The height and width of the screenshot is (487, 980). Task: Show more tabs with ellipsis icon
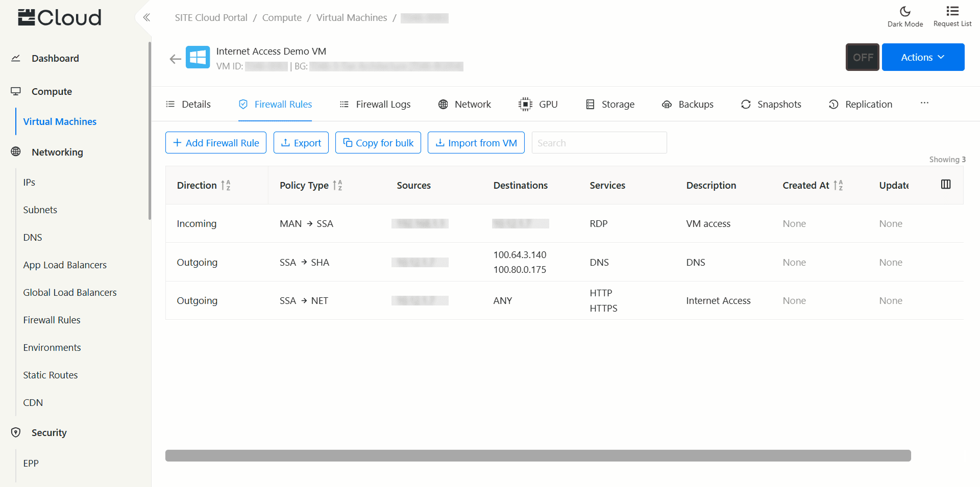[x=924, y=104]
